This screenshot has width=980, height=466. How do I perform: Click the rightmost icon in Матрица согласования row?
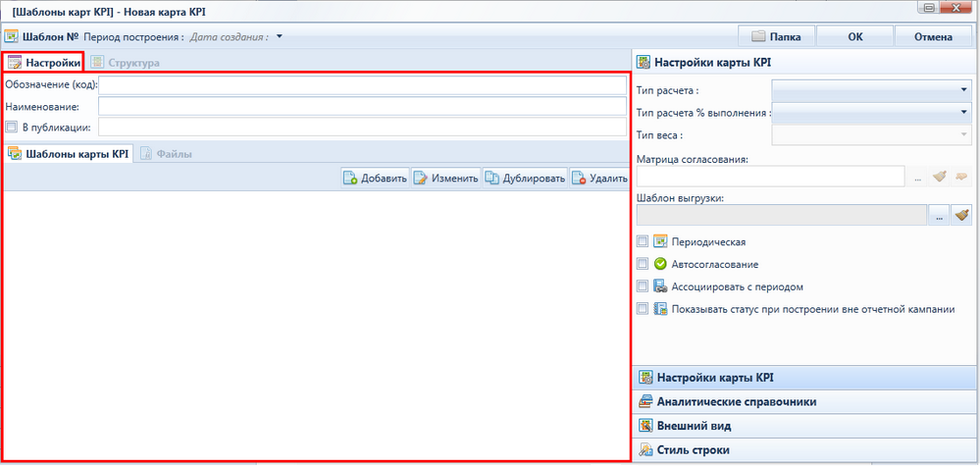tap(961, 178)
